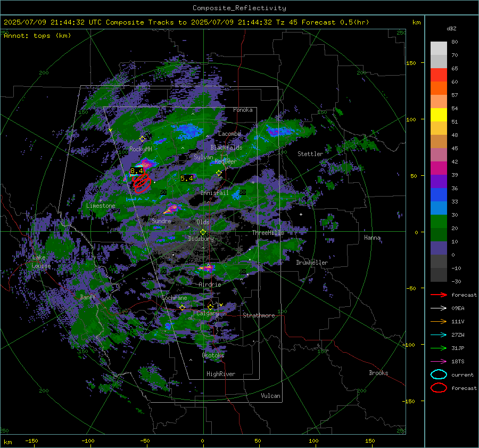The width and height of the screenshot is (479, 448).
Task: Click the purple 10 dBZ legend swatch
Action: (x=439, y=248)
